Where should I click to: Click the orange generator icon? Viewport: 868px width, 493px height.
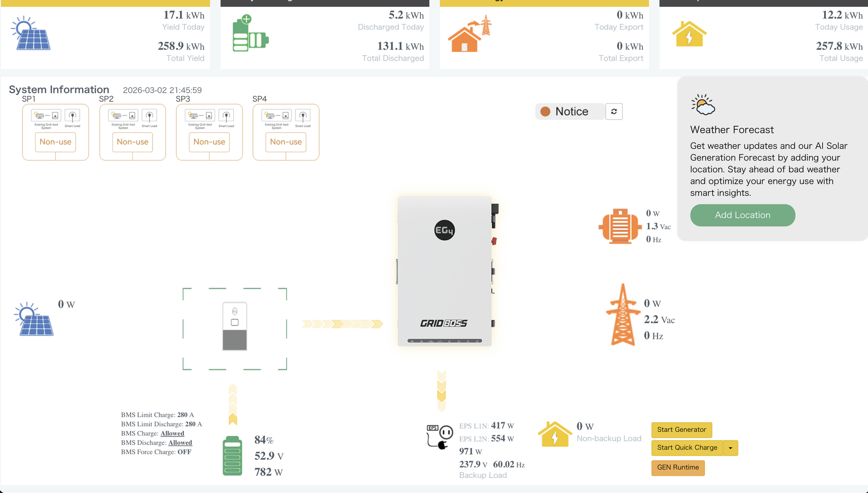[620, 226]
